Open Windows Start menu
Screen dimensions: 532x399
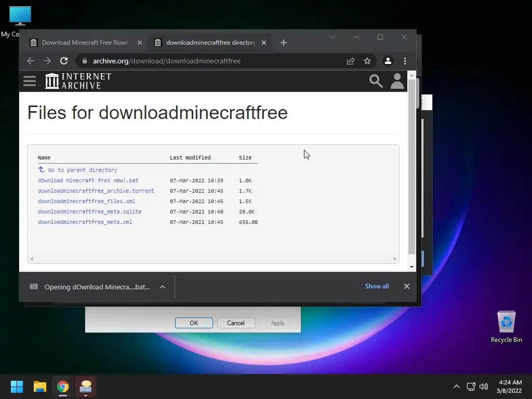pyautogui.click(x=17, y=387)
